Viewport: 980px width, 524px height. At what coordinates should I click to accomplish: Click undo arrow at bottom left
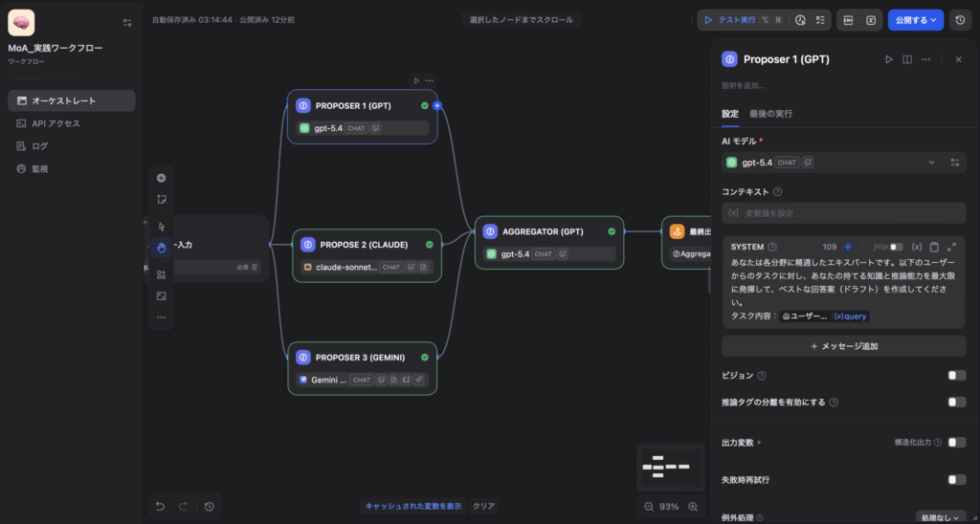161,507
